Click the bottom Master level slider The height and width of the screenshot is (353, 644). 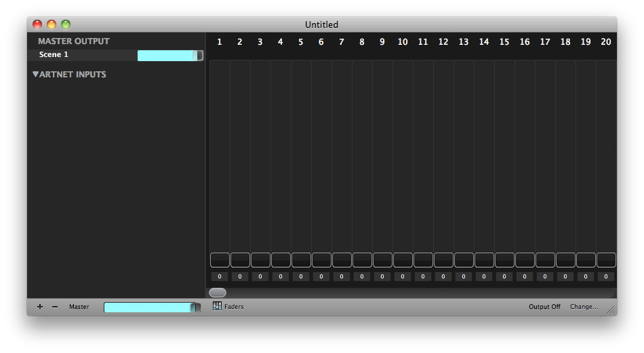coord(152,308)
